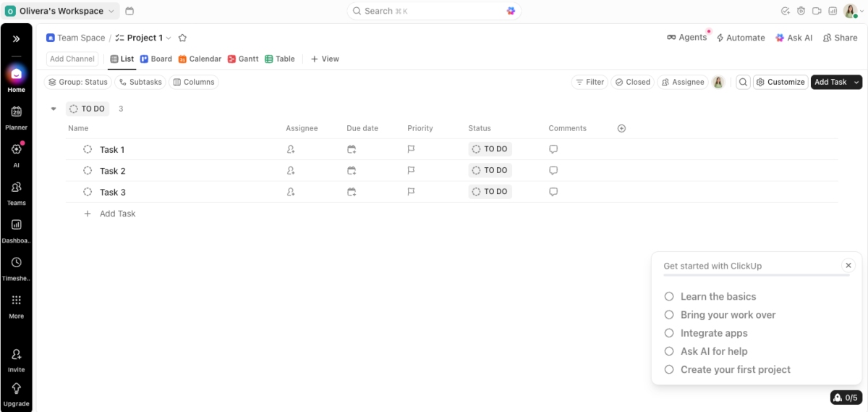
Task: Add a new column with the plus icon
Action: pyautogui.click(x=621, y=128)
